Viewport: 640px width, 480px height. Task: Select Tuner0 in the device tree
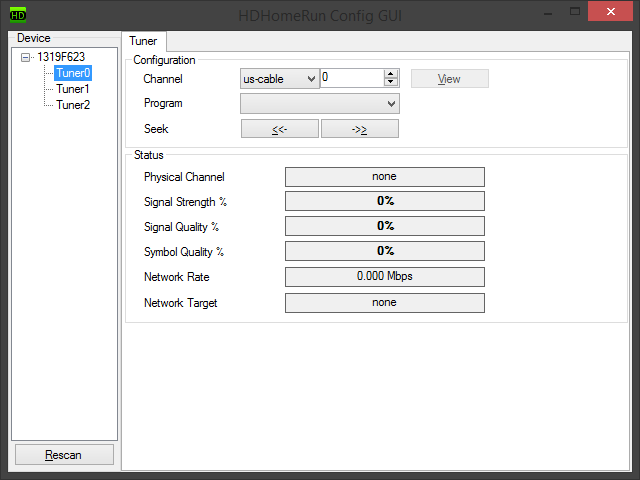point(73,73)
